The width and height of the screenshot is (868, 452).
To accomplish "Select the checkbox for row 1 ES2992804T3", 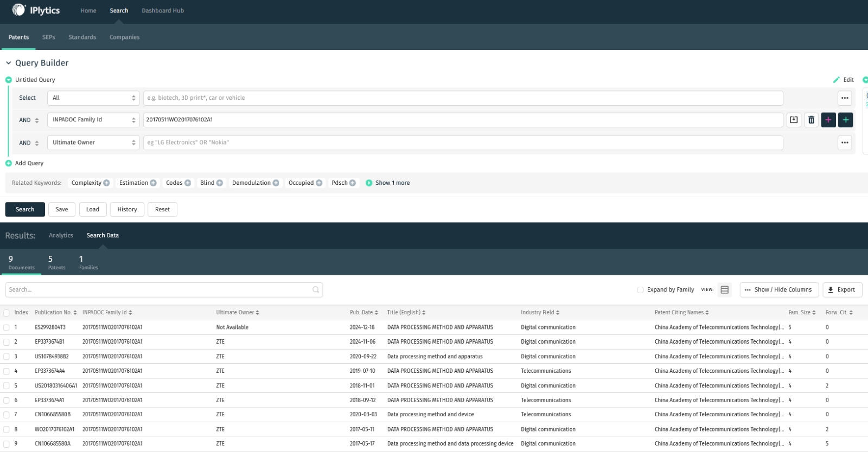I will 7,327.
